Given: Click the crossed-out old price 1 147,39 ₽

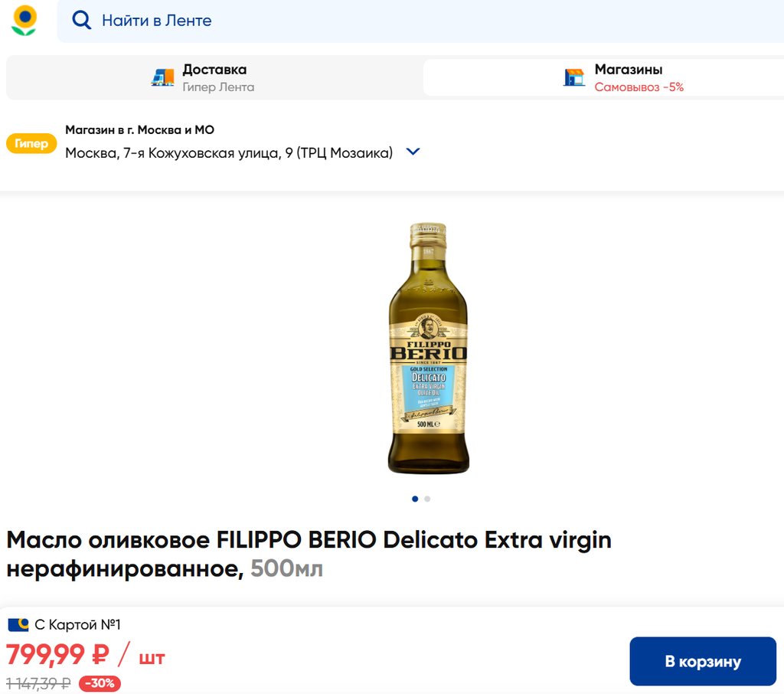Looking at the screenshot, I should click(38, 683).
